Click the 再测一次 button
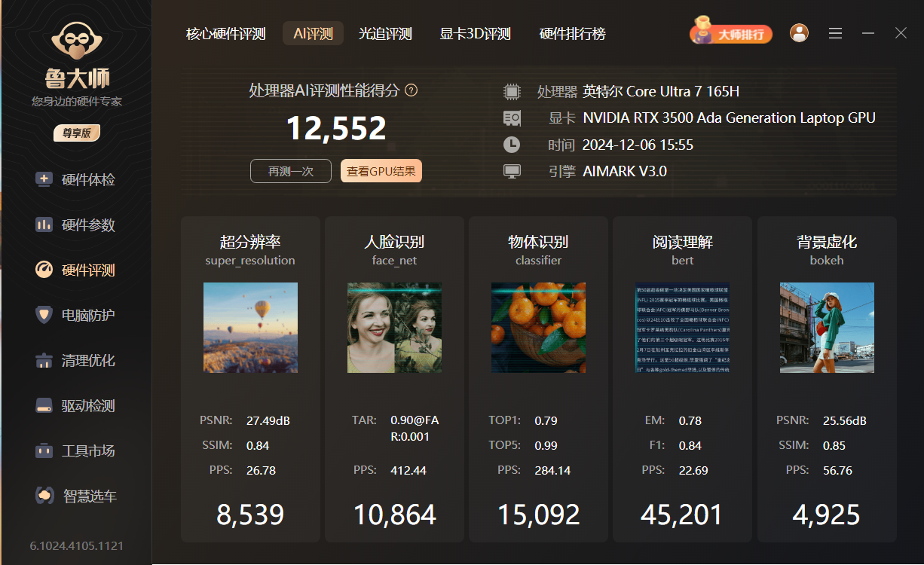 click(291, 171)
